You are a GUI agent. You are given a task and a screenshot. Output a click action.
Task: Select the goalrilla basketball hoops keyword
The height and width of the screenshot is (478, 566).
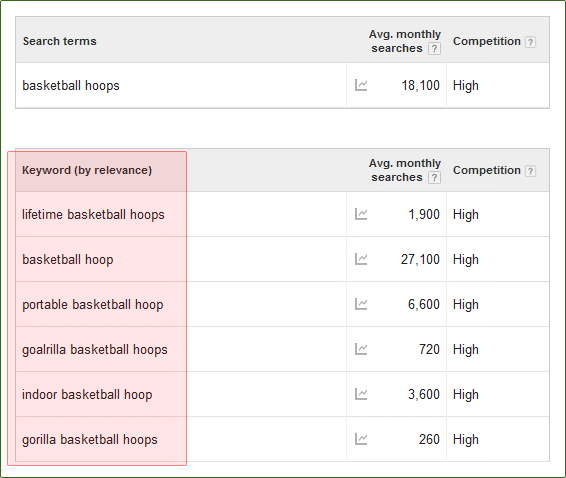tap(95, 349)
